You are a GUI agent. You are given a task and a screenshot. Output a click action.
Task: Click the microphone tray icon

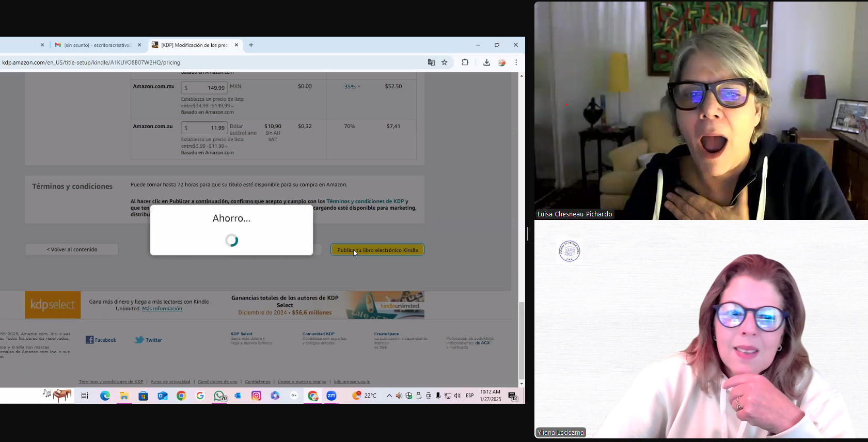[438, 396]
